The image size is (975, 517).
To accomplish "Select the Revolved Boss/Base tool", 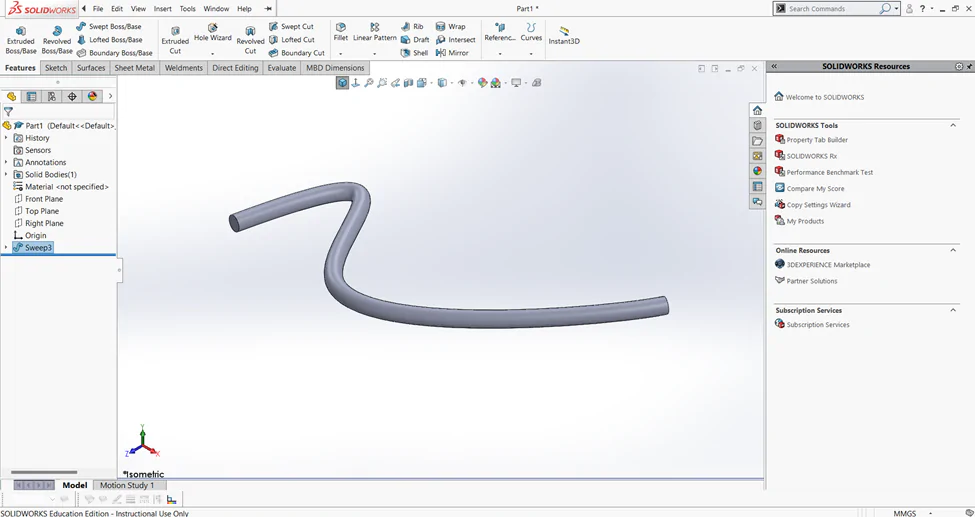I will pos(57,40).
